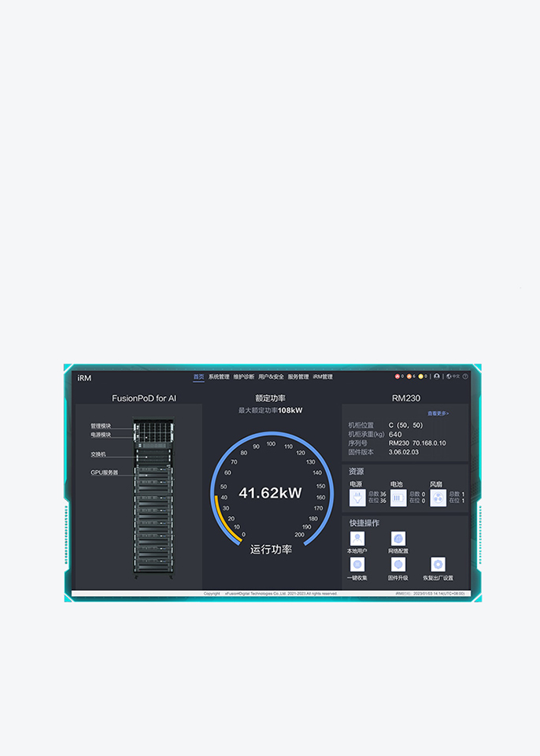540x756 pixels.
Task: Click the 恢复出厂设置 factory reset icon
Action: [x=438, y=564]
